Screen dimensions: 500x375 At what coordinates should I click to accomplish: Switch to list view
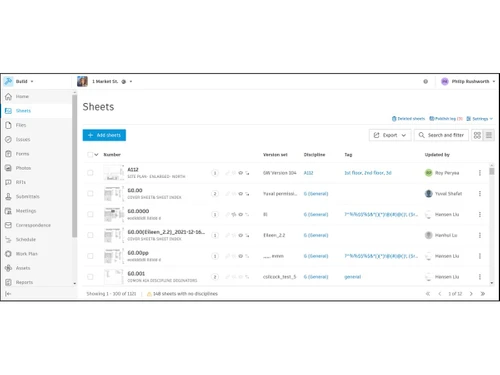489,135
